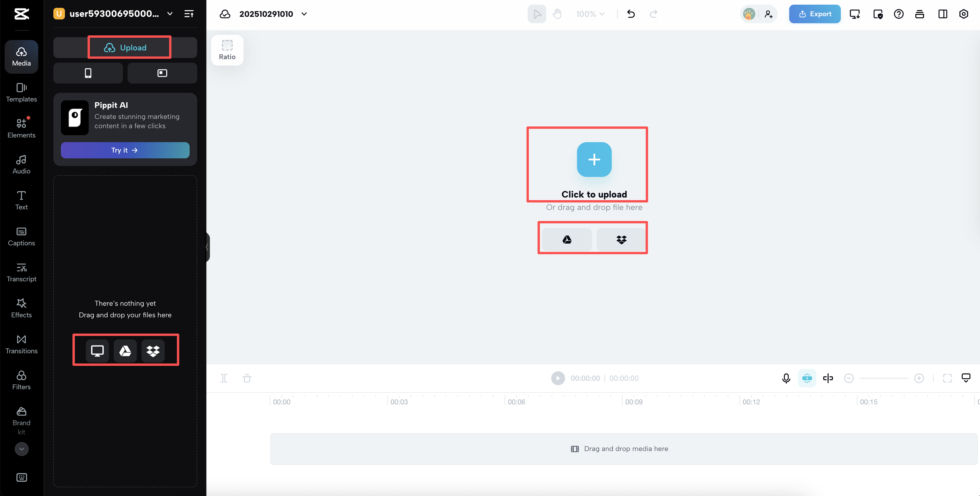The image size is (980, 496).
Task: Click Try it for Pippit AI
Action: tap(125, 150)
